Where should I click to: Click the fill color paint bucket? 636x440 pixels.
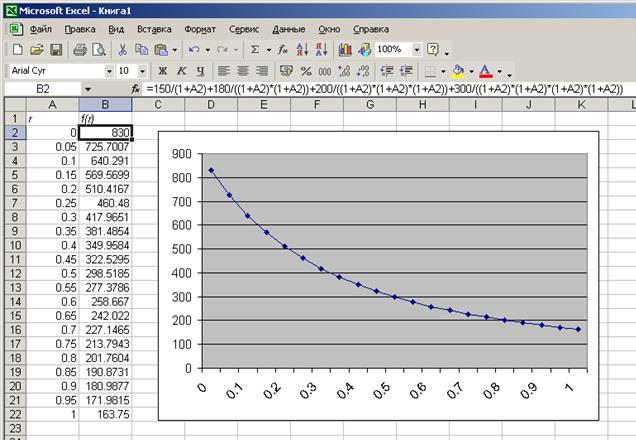458,71
